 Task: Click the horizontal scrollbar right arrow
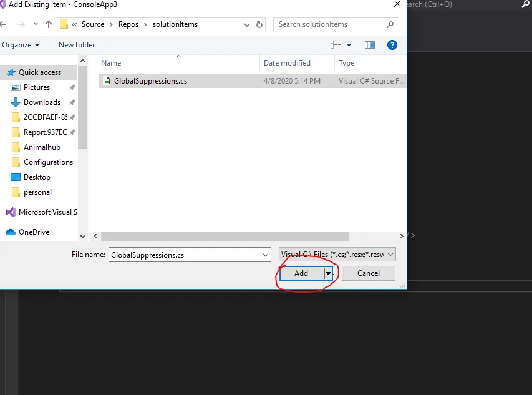pyautogui.click(x=402, y=236)
